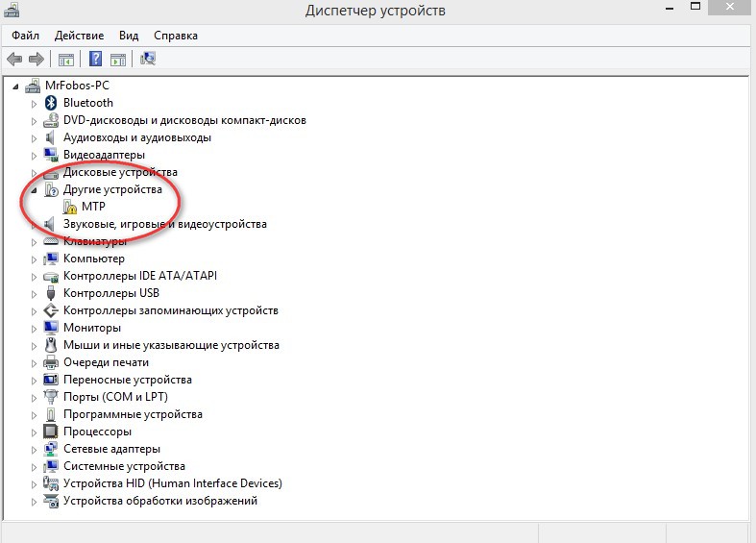Expand the Сетевые адаптеры node arrow
Screen dimensions: 756x543
[34, 450]
